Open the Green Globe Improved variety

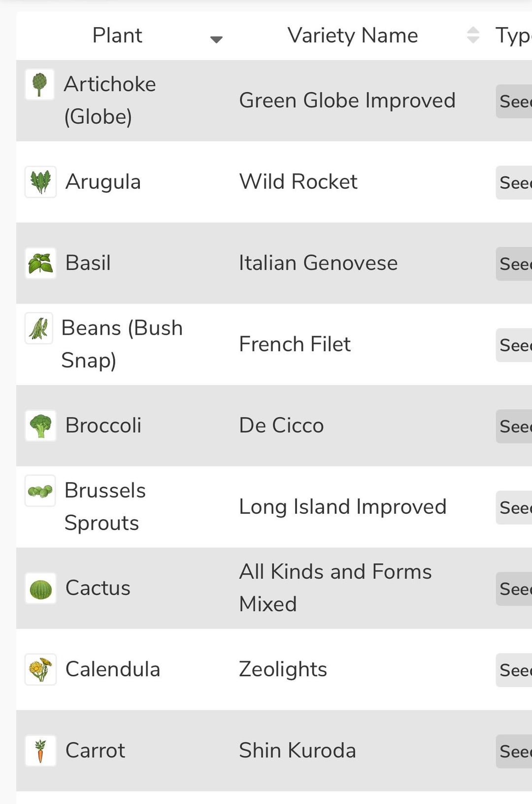pyautogui.click(x=347, y=101)
